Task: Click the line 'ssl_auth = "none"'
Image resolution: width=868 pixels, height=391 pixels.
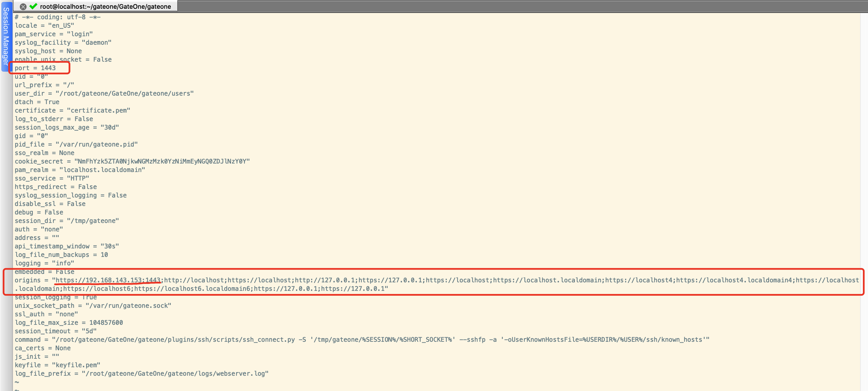Action: point(46,314)
